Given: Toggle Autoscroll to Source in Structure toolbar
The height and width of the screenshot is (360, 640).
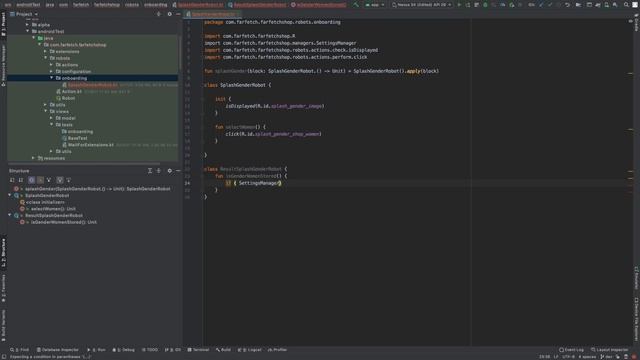Looking at the screenshot, I should tap(60, 180).
